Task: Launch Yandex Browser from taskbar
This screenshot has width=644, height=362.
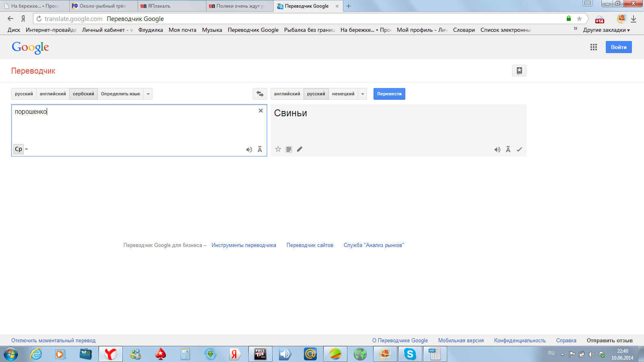Action: pos(110,354)
